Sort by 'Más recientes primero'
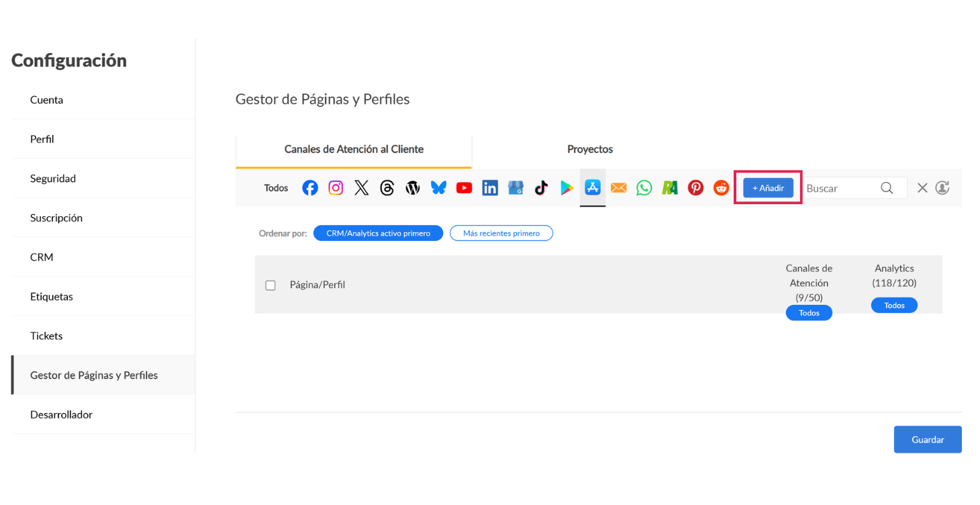The width and height of the screenshot is (980, 505). (x=501, y=233)
